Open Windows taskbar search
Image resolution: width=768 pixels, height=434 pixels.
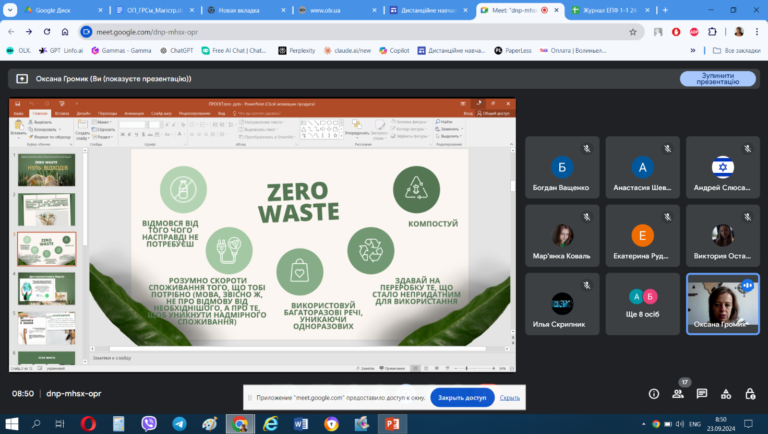coord(36,424)
